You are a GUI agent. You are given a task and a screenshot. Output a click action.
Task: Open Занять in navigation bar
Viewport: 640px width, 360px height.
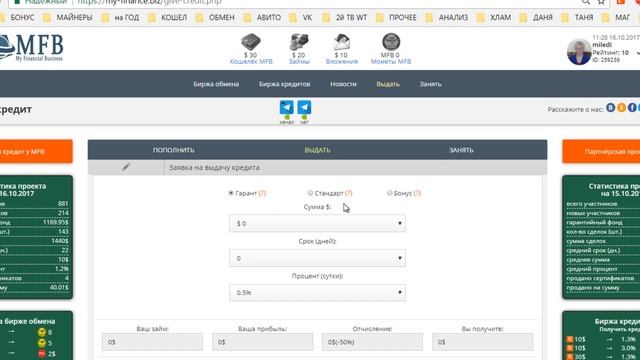(x=431, y=84)
